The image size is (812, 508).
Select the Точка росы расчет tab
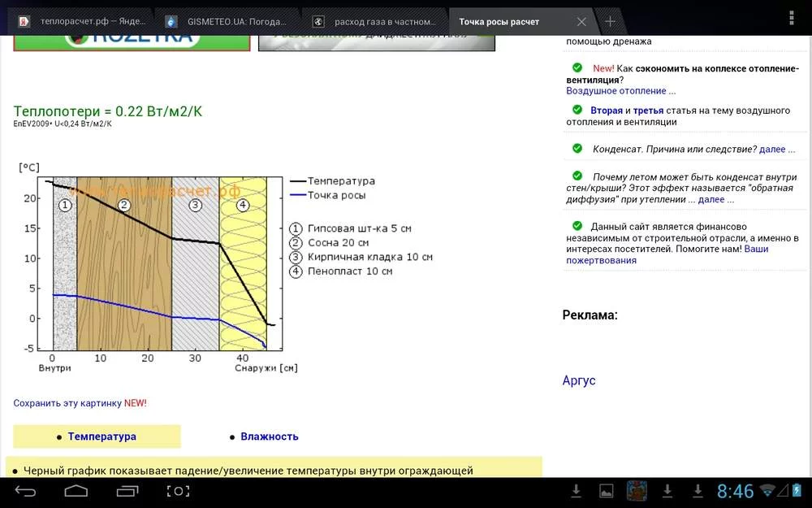click(499, 22)
